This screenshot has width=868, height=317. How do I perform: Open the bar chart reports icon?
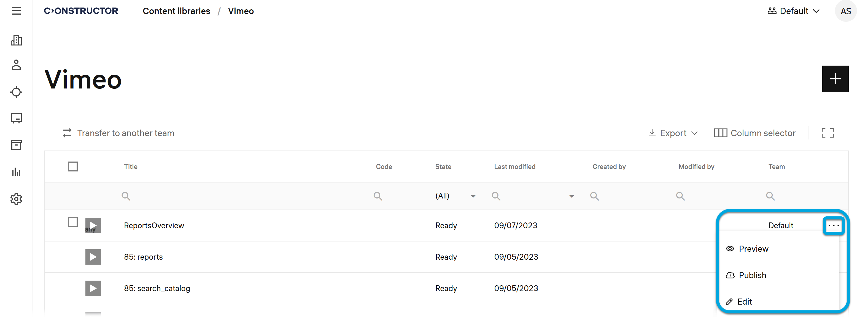pyautogui.click(x=16, y=172)
